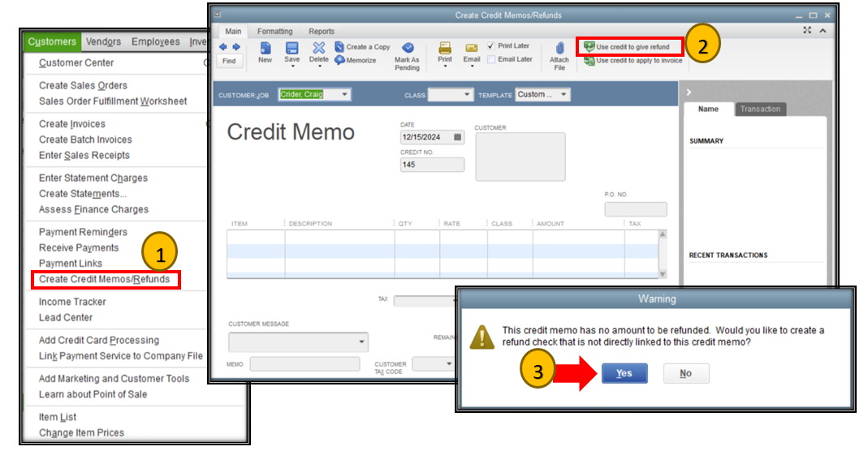Choose Receive Payments menu item
The height and width of the screenshot is (451, 868).
pos(79,247)
